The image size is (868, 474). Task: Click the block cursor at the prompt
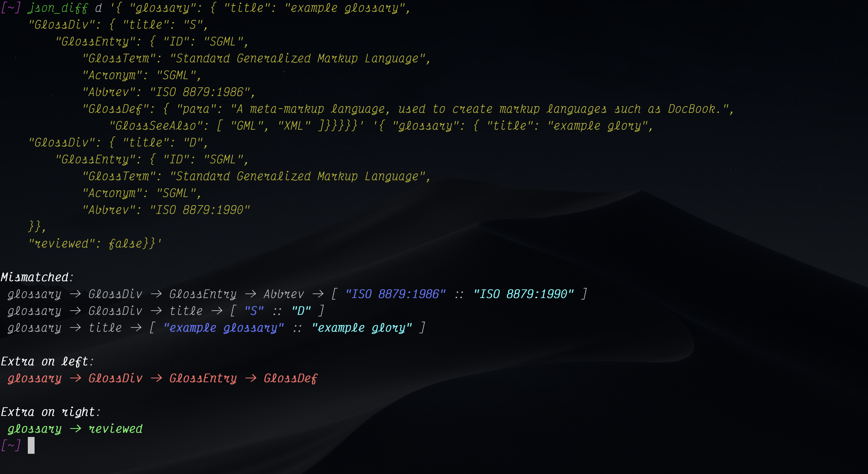click(x=31, y=445)
